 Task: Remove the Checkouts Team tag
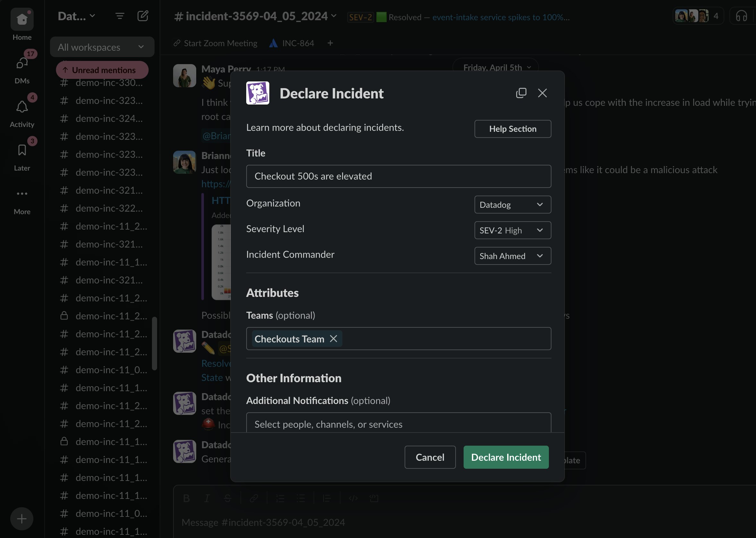334,339
